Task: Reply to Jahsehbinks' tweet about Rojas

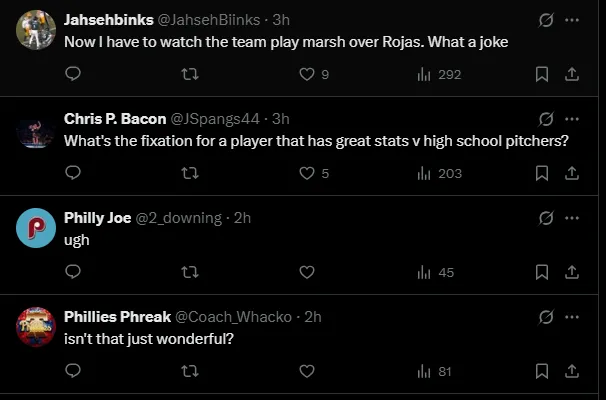Action: [x=73, y=74]
